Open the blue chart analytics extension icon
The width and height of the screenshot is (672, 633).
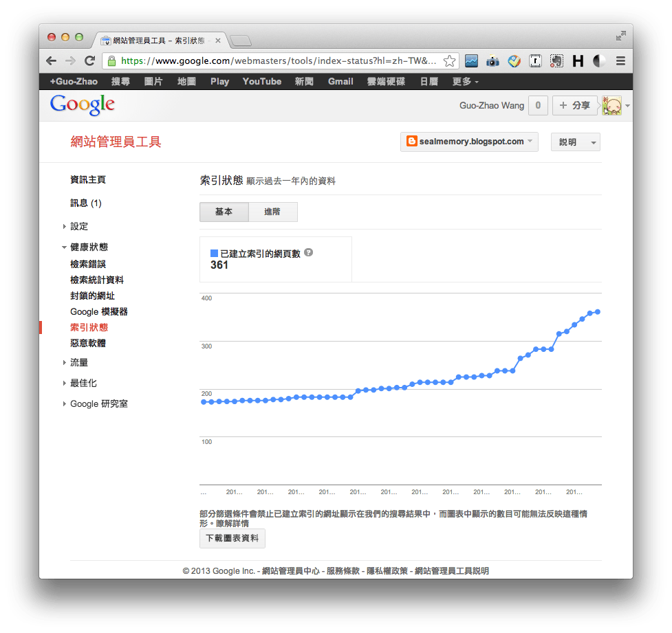coord(471,60)
